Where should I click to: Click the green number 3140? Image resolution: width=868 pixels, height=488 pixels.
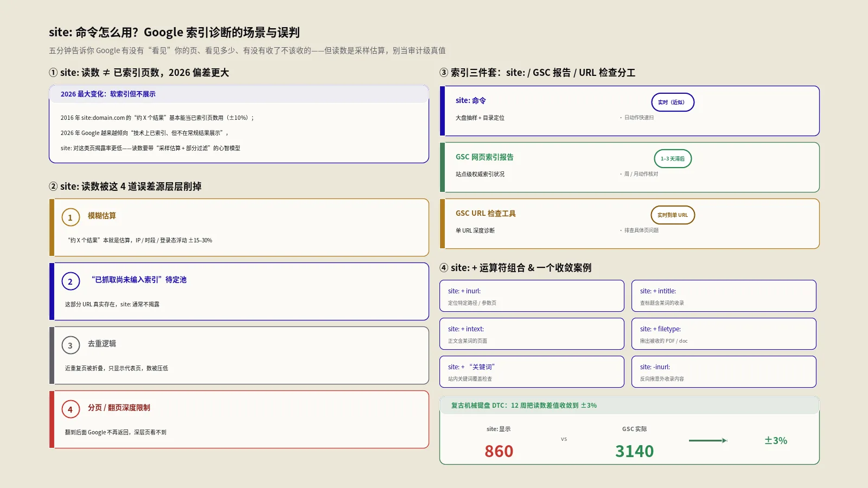[x=635, y=451]
